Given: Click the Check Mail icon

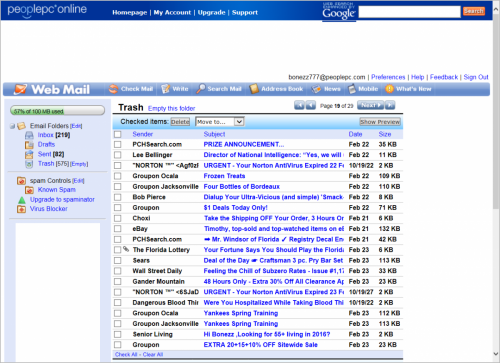Looking at the screenshot, I should tap(114, 89).
